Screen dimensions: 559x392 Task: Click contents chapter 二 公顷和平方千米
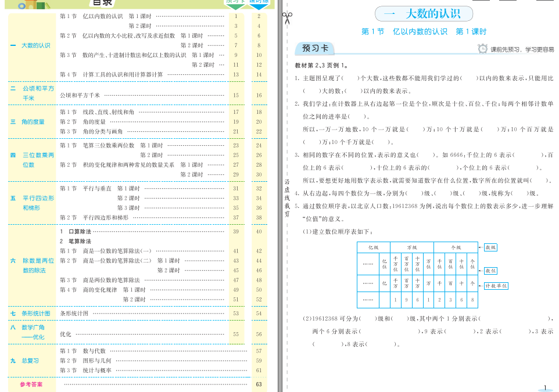tap(32, 93)
